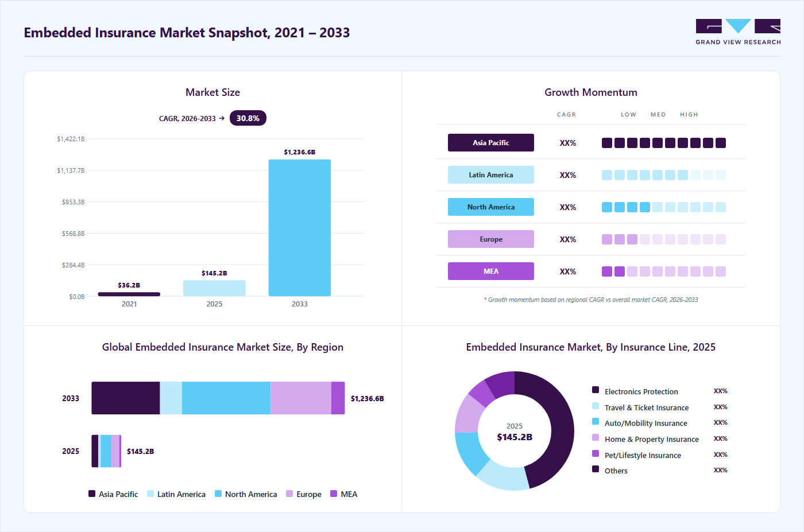Screen dimensions: 804x532
Task: Click the MEA segment of the 2033 stacked bar
Action: [338, 398]
